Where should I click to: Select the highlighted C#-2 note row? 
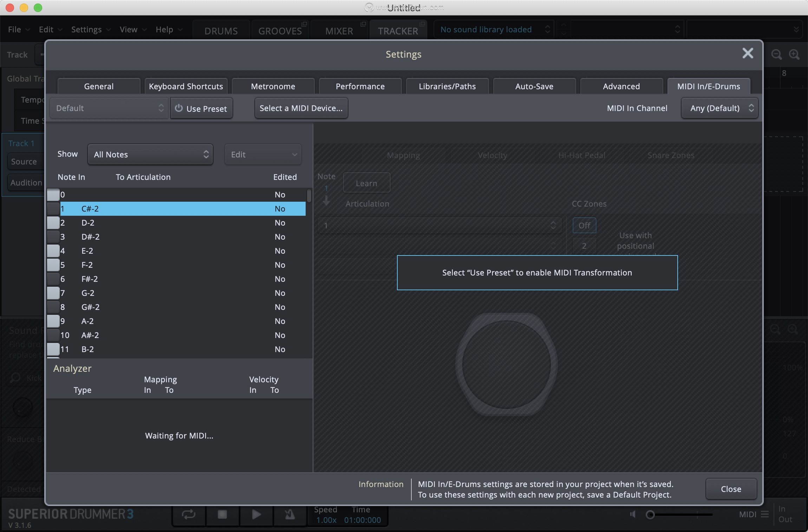pyautogui.click(x=183, y=209)
